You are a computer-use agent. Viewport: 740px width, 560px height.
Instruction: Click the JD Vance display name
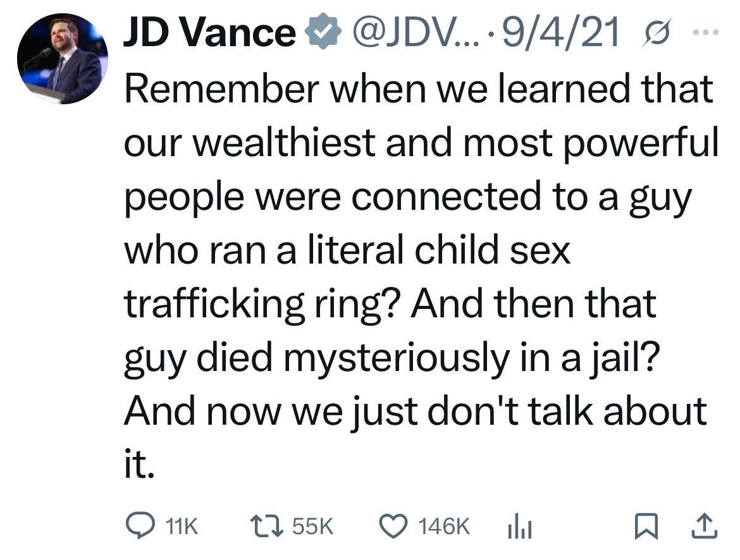[209, 32]
